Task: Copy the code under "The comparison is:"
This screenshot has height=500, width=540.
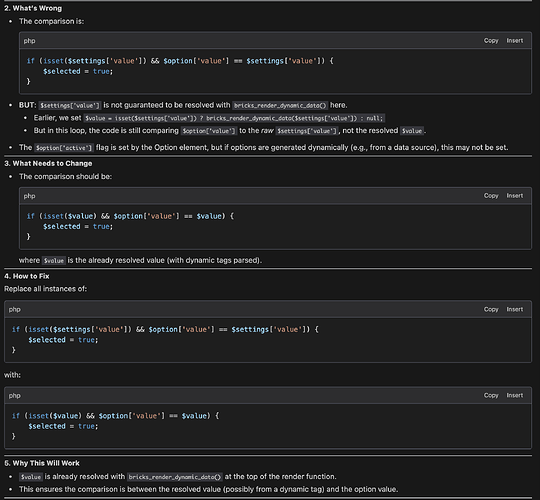Action: [491, 41]
